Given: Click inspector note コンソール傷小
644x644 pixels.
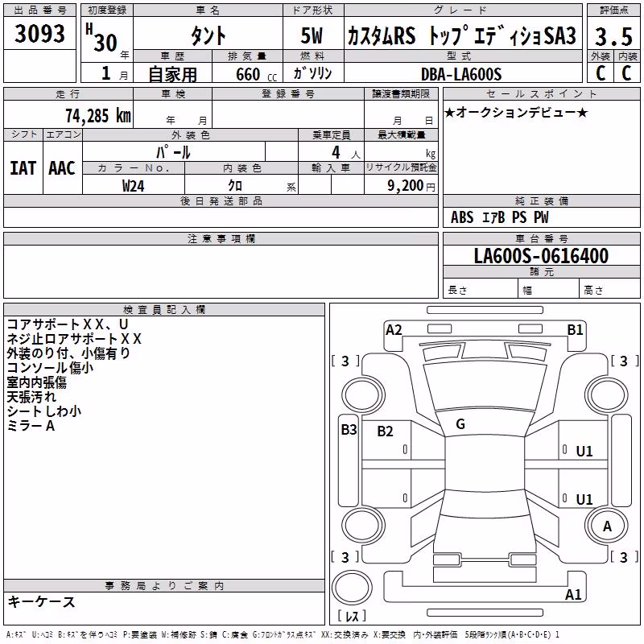Looking at the screenshot, I should pos(50,368).
